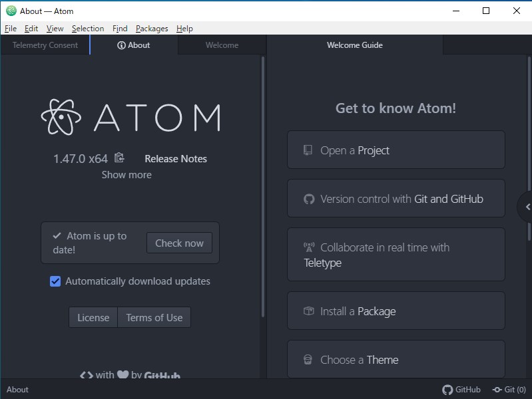Click the Teletype broadcast icon
This screenshot has width=532, height=399.
pyautogui.click(x=309, y=247)
